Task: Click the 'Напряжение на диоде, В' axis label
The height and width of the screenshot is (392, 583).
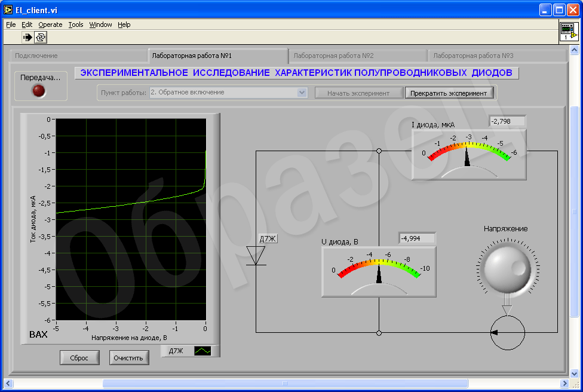Action: pos(129,338)
